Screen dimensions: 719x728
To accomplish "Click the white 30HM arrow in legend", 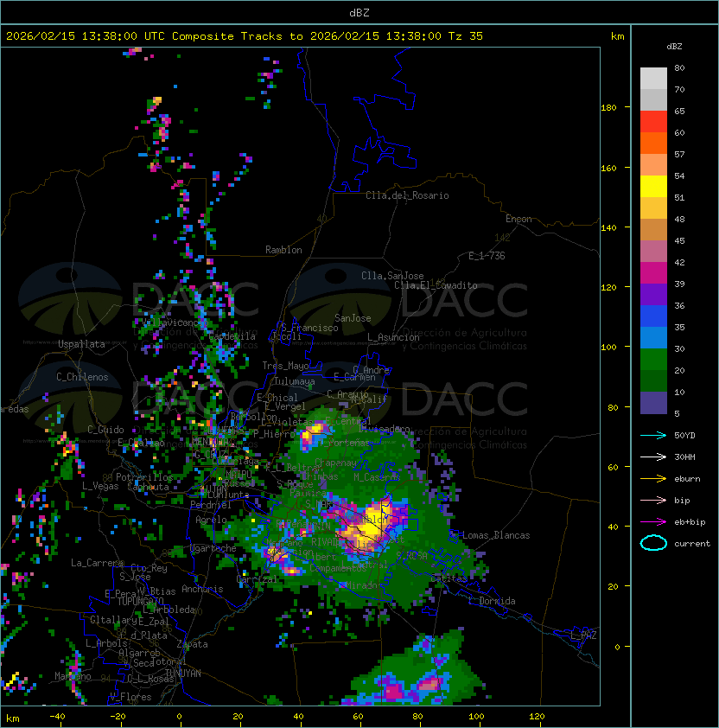I will (653, 457).
